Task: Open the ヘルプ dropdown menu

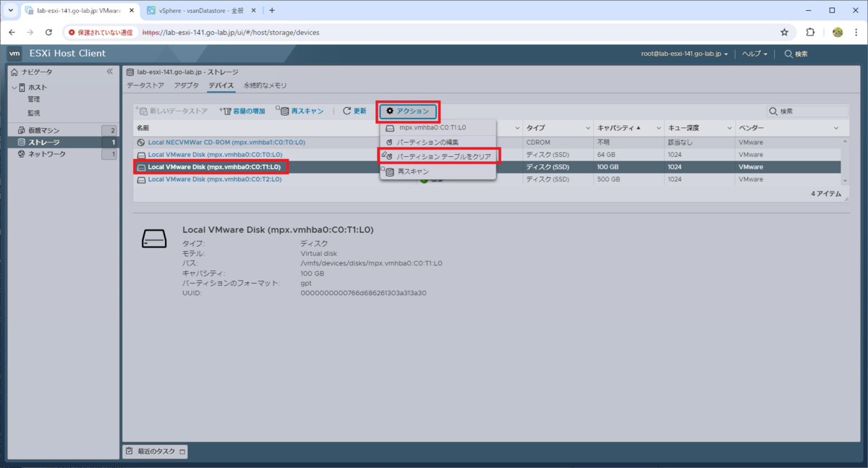Action: coord(754,54)
